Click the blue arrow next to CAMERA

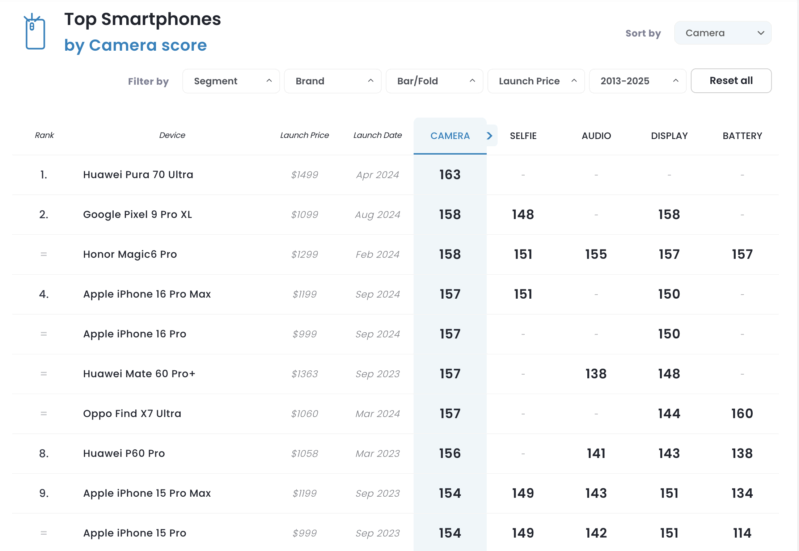[490, 136]
